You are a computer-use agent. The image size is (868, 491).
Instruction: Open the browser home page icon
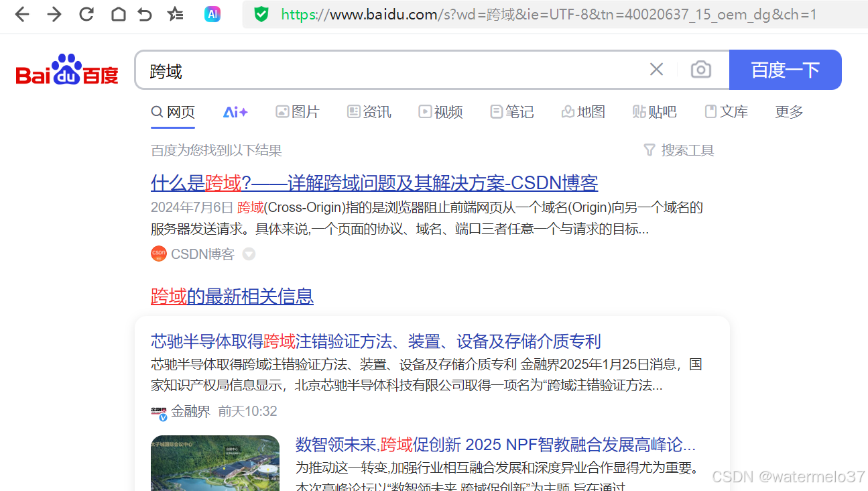coord(118,14)
